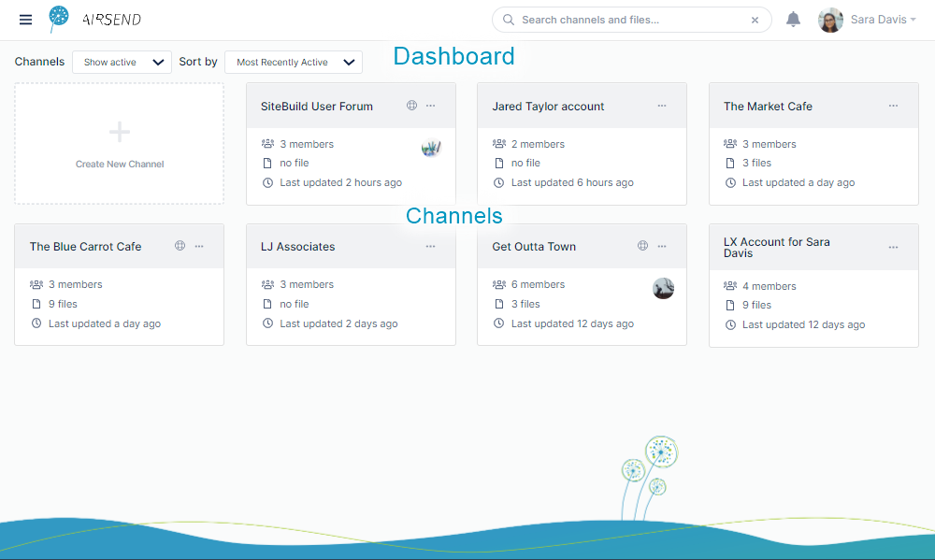The width and height of the screenshot is (935, 560).
Task: Open the Show active channels filter
Action: (122, 62)
